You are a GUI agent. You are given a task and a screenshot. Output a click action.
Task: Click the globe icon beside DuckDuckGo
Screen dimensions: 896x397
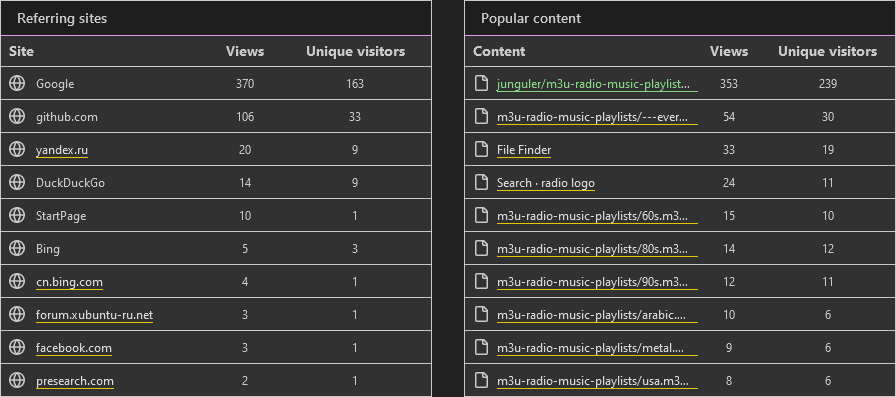pos(17,183)
